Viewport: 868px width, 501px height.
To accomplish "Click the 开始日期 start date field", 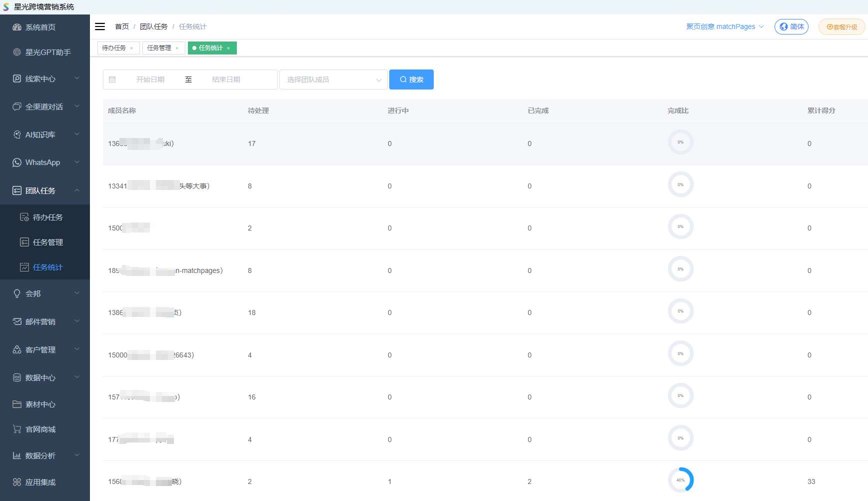I will pos(150,79).
